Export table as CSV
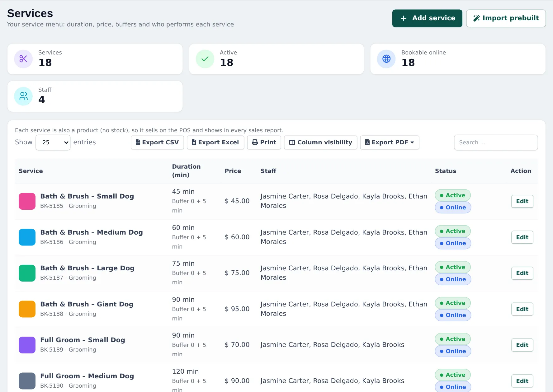553x392 pixels. (157, 142)
